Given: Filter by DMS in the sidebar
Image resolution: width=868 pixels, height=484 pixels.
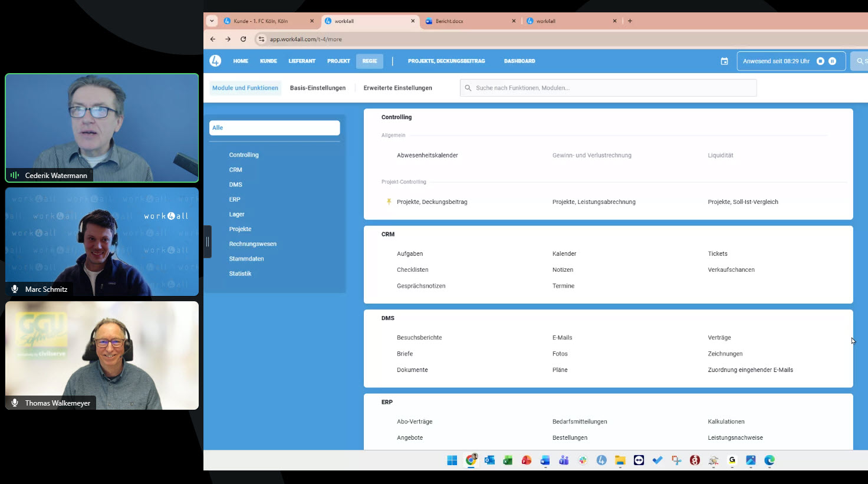Looking at the screenshot, I should [x=235, y=185].
